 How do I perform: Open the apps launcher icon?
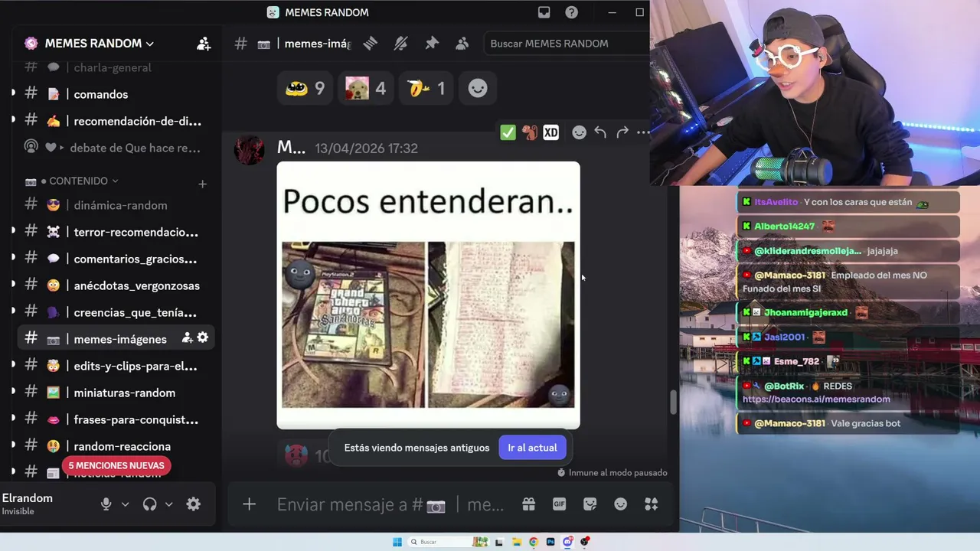(652, 504)
